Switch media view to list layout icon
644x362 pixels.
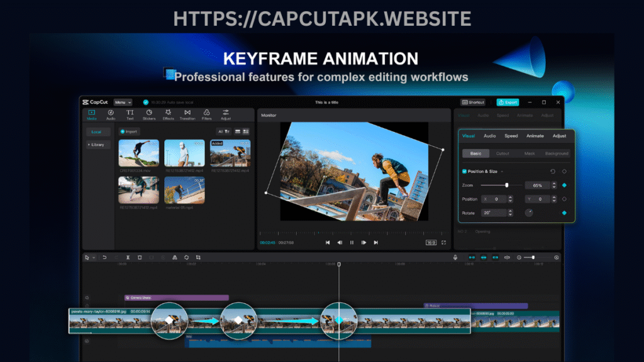[237, 131]
